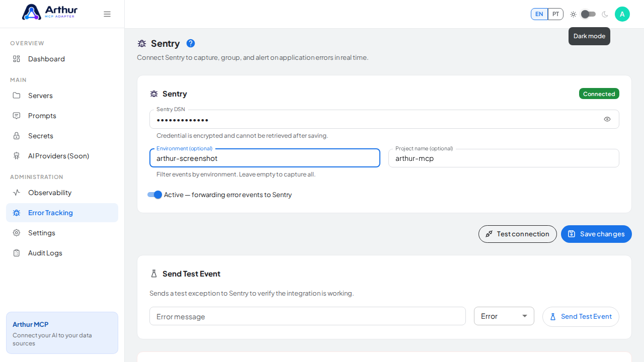Screen dimensions: 644x362
Task: Open the Prompts section
Action: pos(62,116)
